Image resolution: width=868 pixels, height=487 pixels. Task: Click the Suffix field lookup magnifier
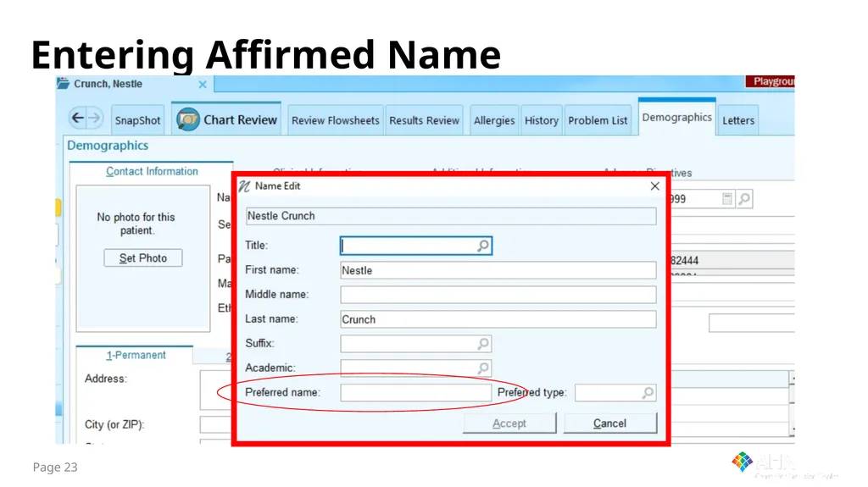(483, 344)
